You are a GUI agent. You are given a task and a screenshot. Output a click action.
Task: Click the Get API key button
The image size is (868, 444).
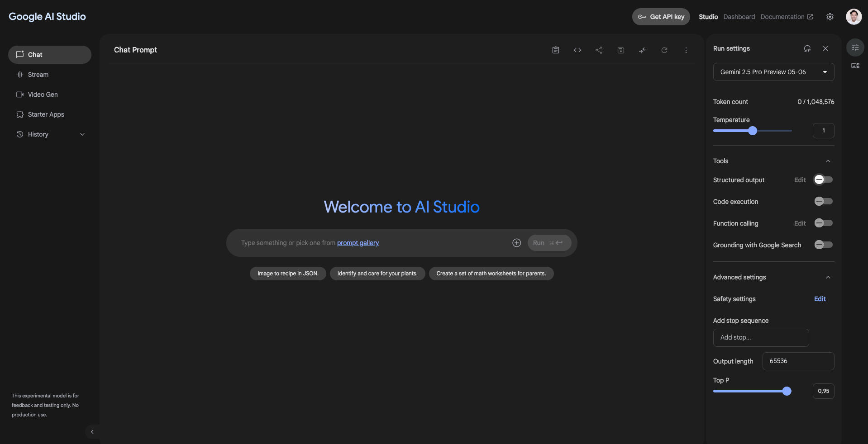[661, 17]
